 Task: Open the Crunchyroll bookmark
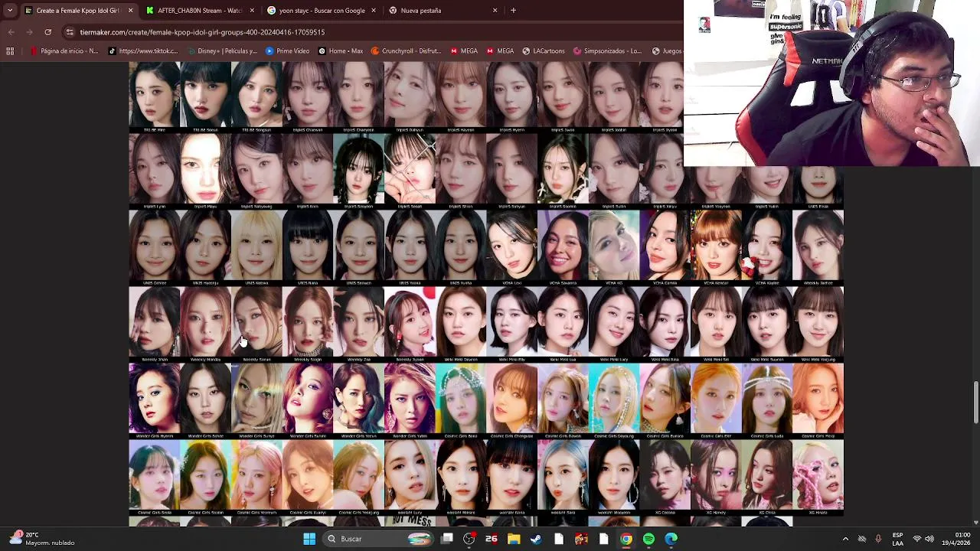point(406,51)
